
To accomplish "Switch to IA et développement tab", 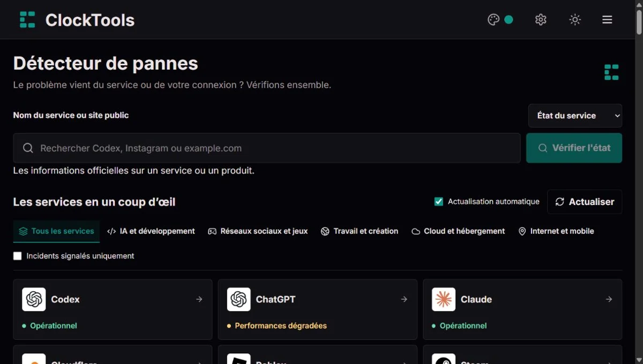I will (151, 231).
